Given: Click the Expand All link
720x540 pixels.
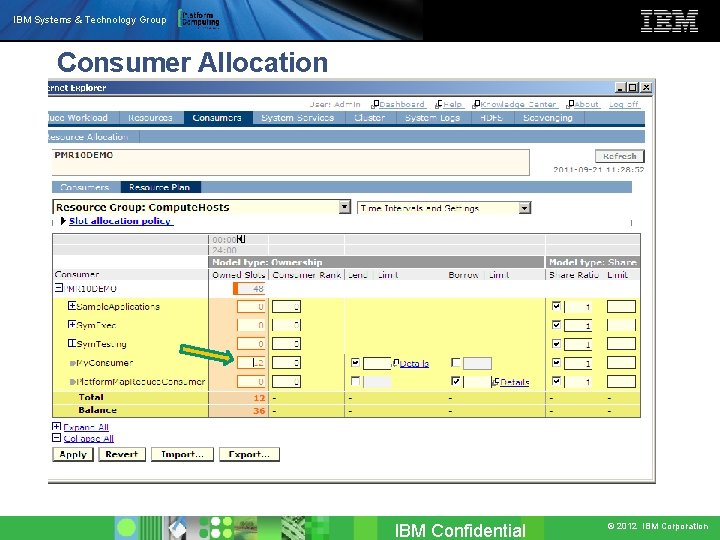Looking at the screenshot, I should tap(86, 427).
